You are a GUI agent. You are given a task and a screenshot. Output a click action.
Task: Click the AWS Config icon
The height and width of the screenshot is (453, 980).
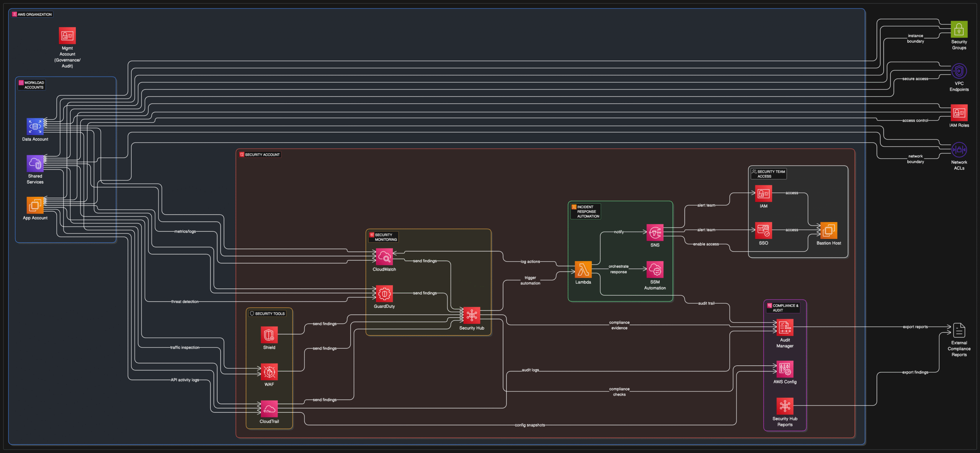(x=785, y=369)
